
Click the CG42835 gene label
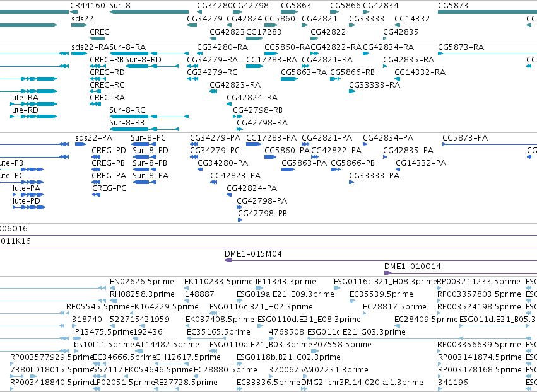(x=401, y=32)
